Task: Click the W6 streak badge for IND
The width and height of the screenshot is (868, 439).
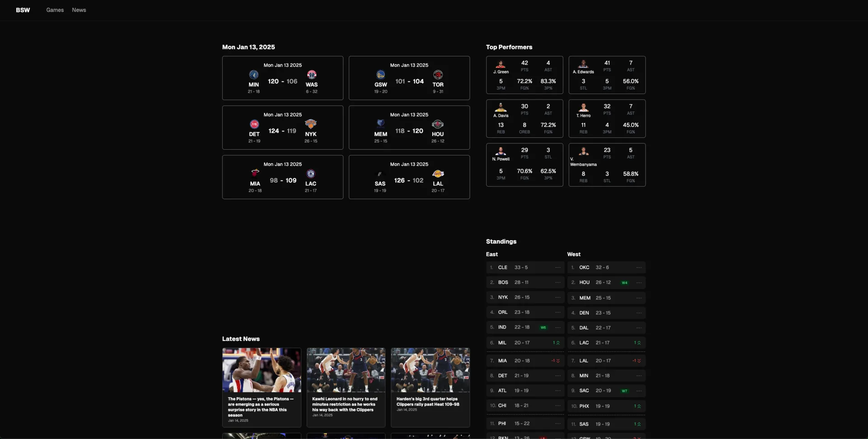Action: tap(543, 327)
